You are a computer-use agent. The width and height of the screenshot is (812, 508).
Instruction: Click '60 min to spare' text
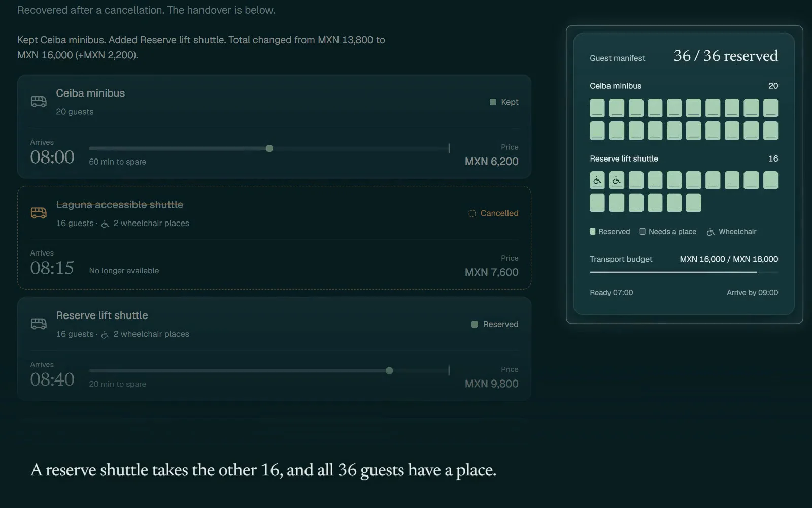pyautogui.click(x=118, y=162)
